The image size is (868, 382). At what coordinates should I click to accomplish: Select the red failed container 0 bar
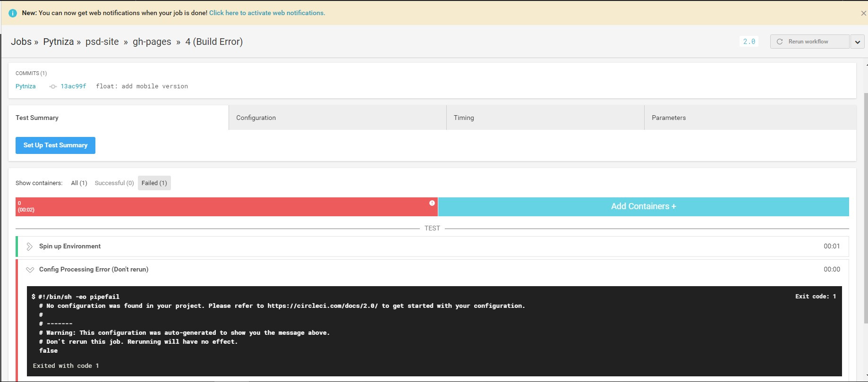227,207
